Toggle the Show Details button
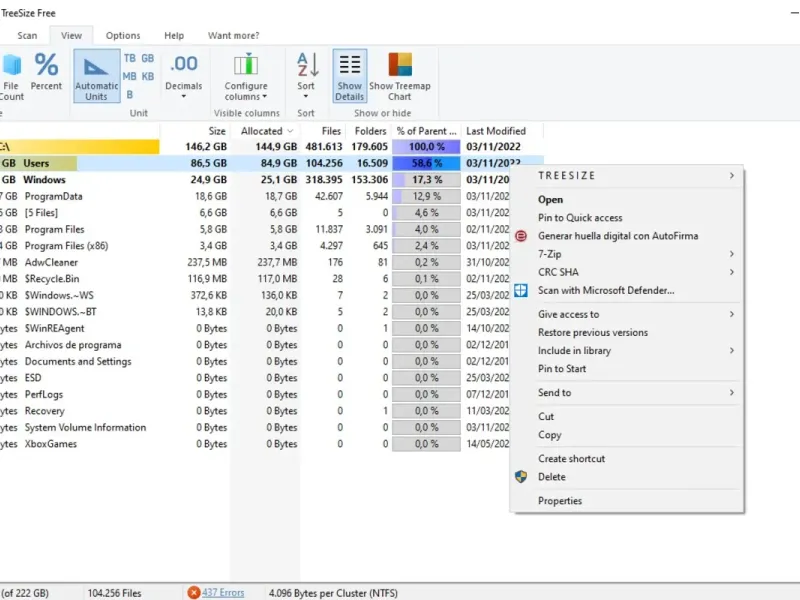 tap(349, 76)
